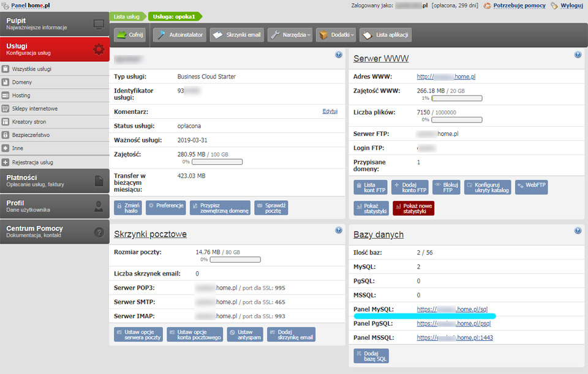Select the Usługi configuration section

[x=55, y=49]
